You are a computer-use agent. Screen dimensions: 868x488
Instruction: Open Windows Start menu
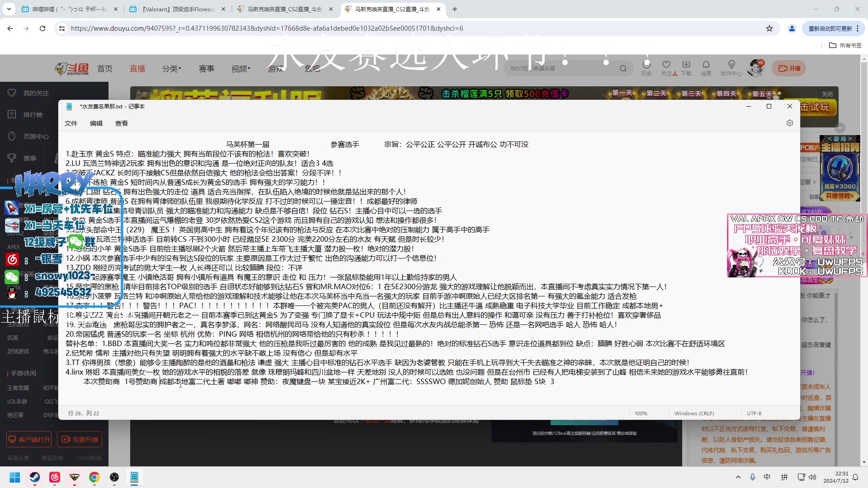point(15,477)
